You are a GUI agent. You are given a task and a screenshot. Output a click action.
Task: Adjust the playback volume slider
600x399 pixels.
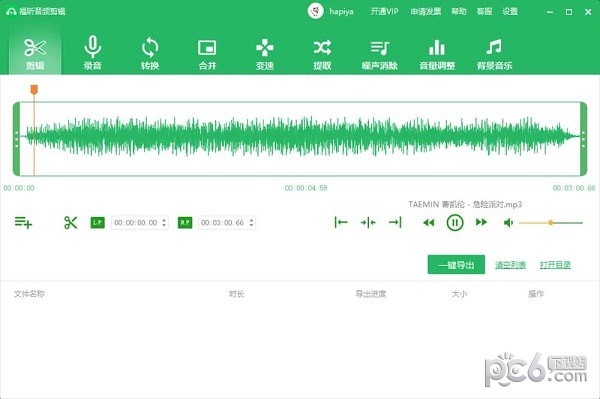551,223
